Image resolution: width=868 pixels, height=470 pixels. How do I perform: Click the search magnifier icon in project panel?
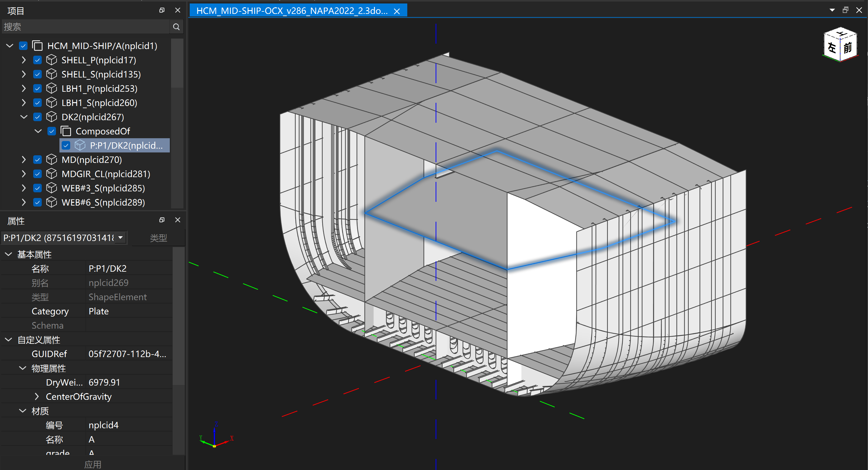(176, 27)
